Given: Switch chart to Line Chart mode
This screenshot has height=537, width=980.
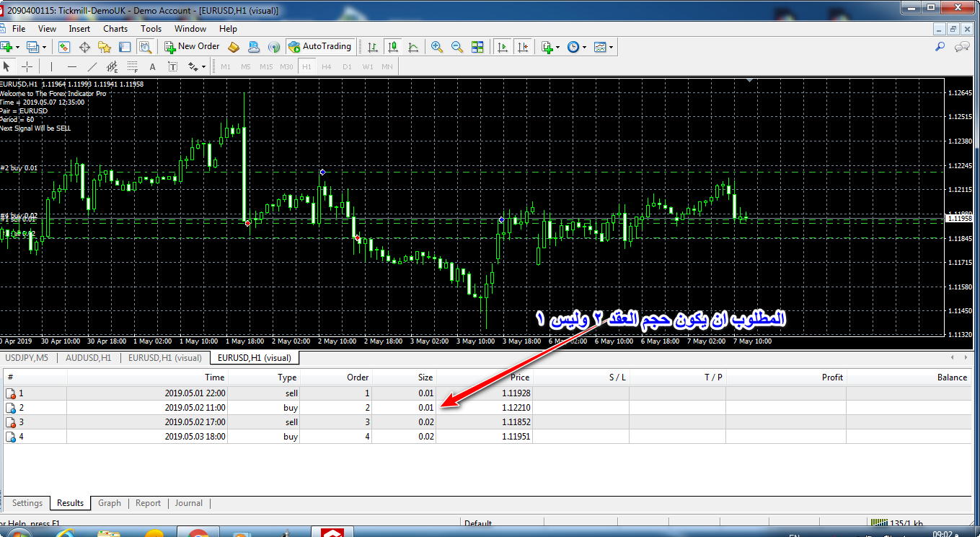Looking at the screenshot, I should [x=413, y=47].
